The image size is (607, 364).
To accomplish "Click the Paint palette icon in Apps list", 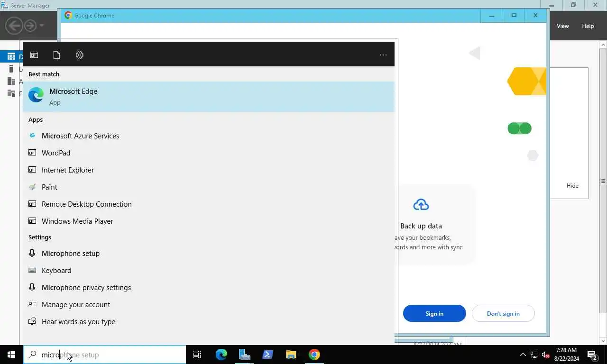I will 32,187.
